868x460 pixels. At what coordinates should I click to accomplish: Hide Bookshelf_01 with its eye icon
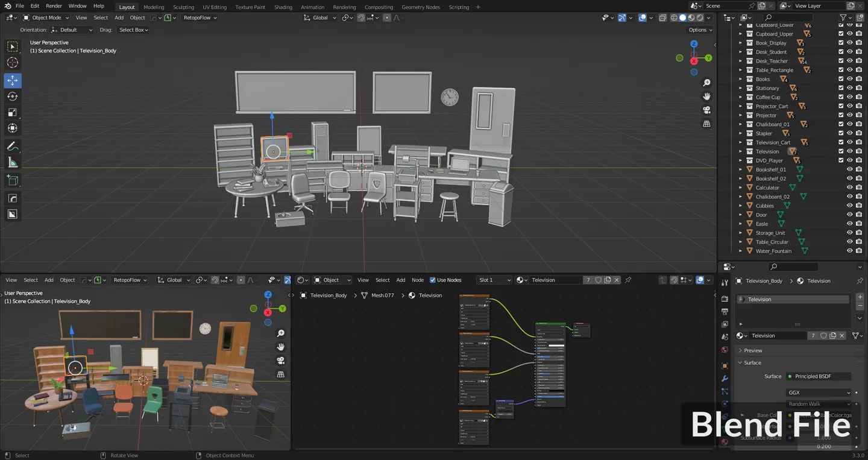tap(850, 169)
